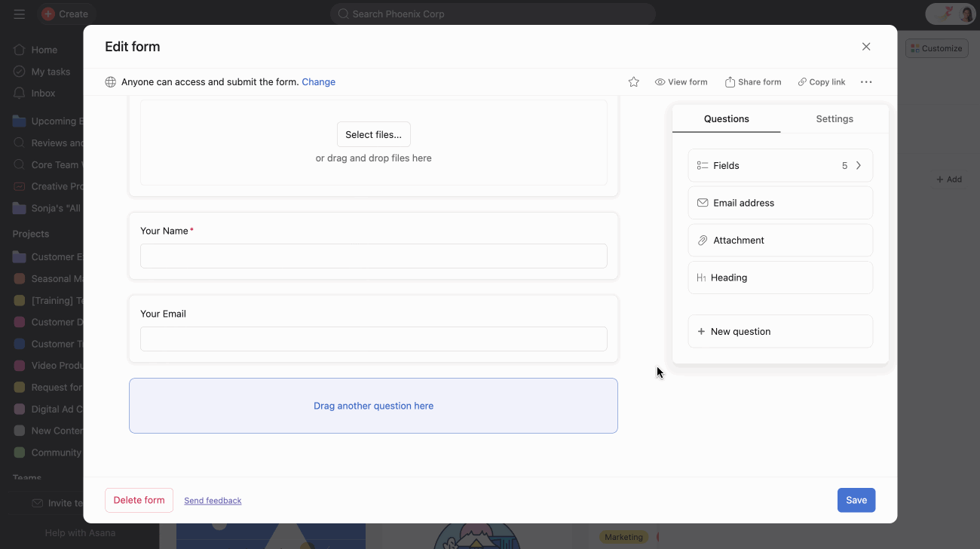Select the Questions tab
The image size is (980, 549).
(x=726, y=119)
